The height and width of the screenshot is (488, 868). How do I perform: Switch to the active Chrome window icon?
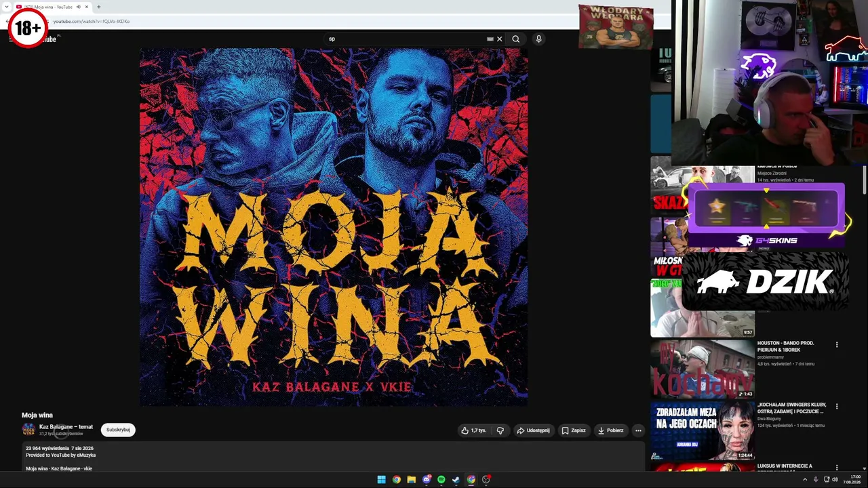tap(471, 480)
